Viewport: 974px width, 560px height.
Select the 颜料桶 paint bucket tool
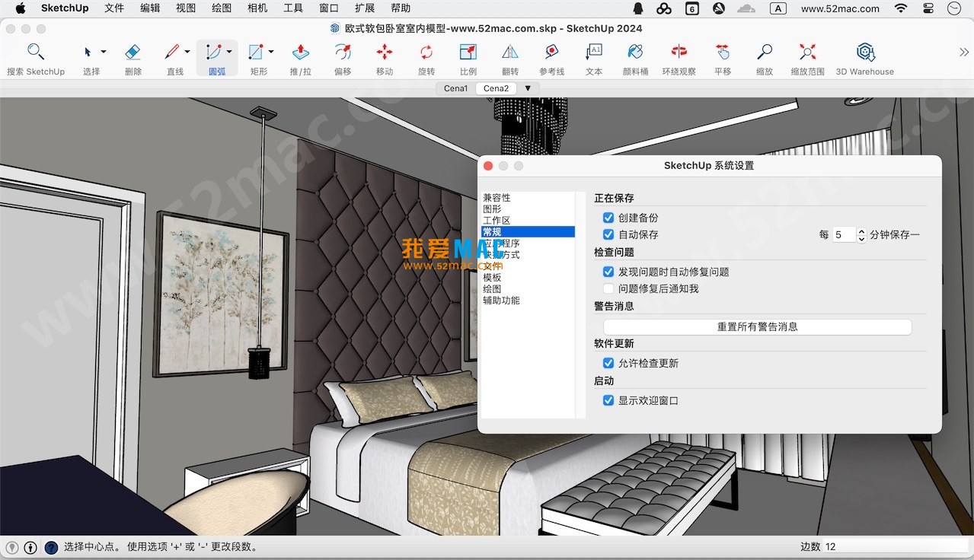pos(636,52)
